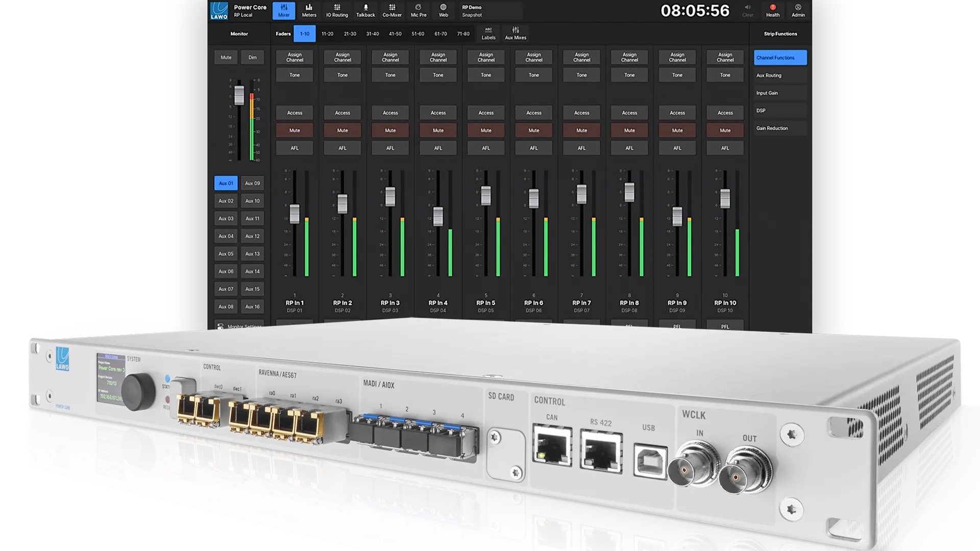Open the IO Routing grid
The image size is (980, 551).
click(337, 11)
